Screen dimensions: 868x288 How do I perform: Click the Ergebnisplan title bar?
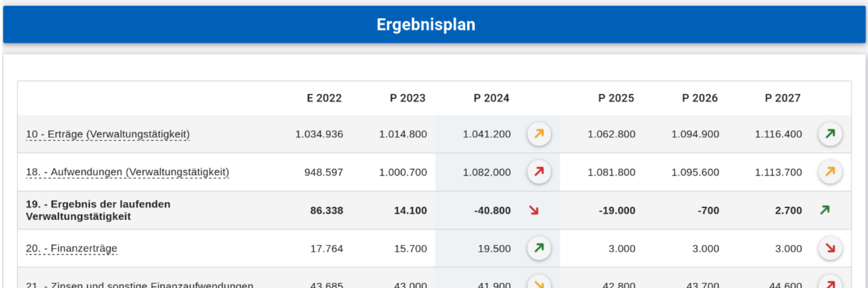pos(434,25)
